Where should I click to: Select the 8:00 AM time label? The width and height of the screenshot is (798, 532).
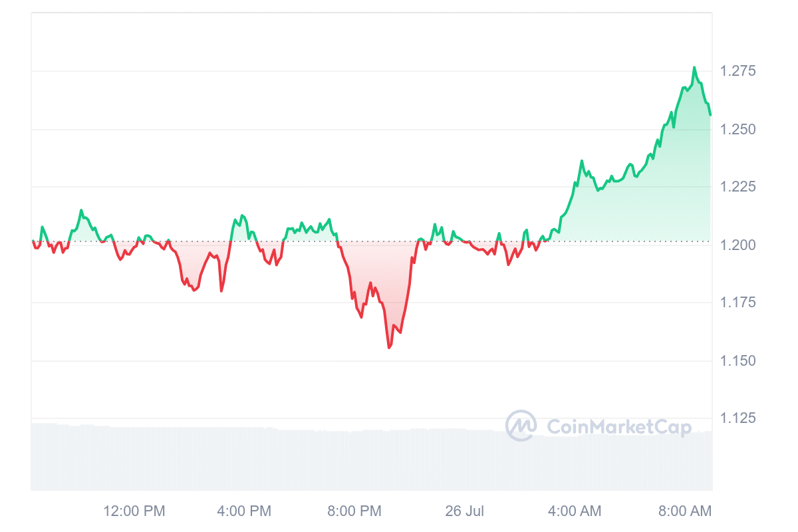point(684,511)
